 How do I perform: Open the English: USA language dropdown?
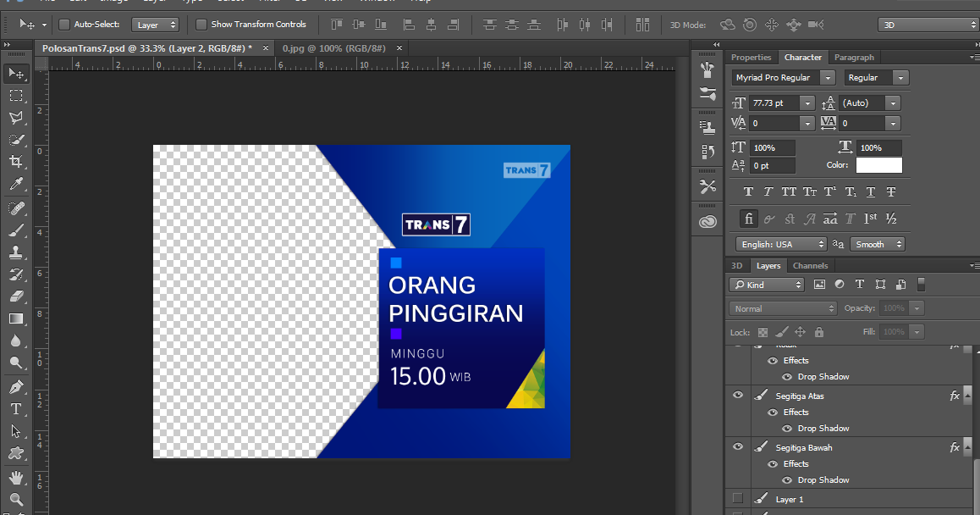click(x=781, y=244)
